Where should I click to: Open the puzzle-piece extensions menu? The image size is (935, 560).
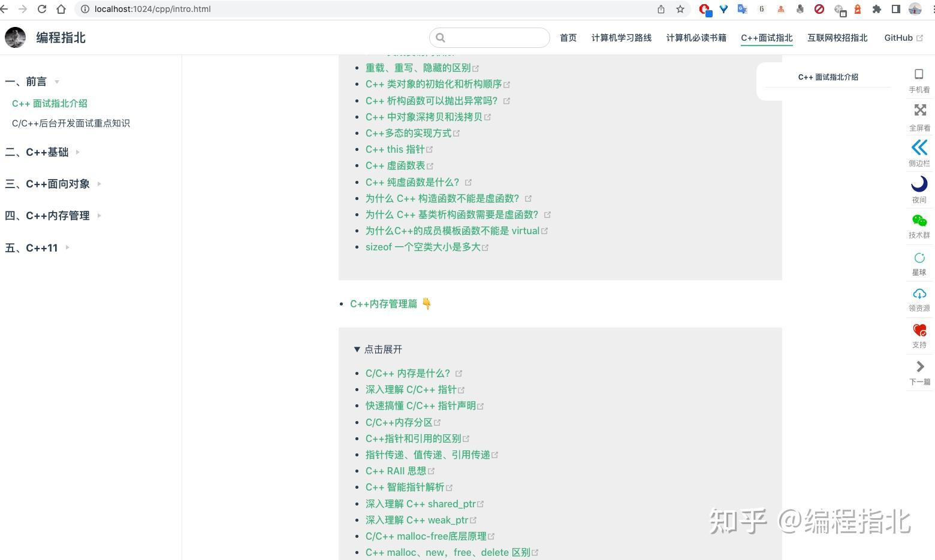coord(877,9)
